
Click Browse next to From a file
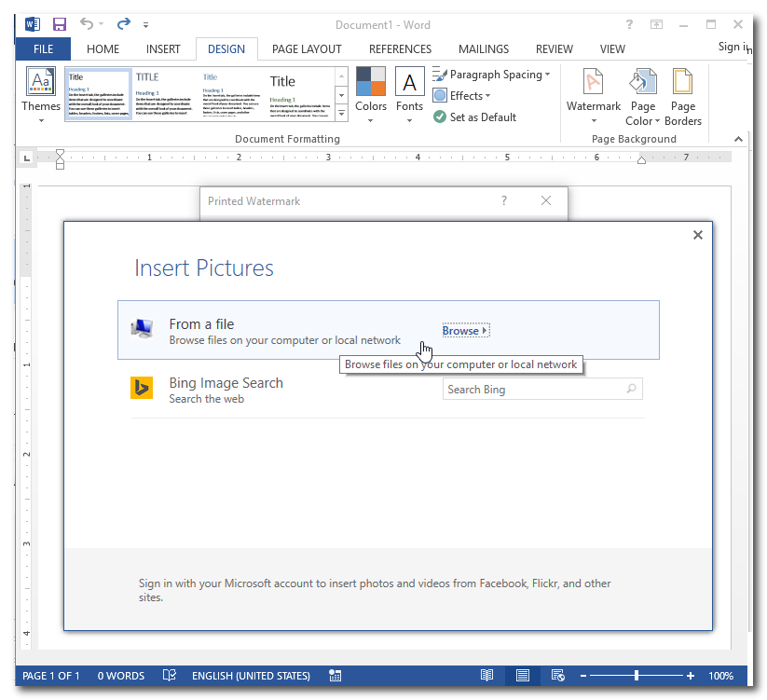point(464,331)
